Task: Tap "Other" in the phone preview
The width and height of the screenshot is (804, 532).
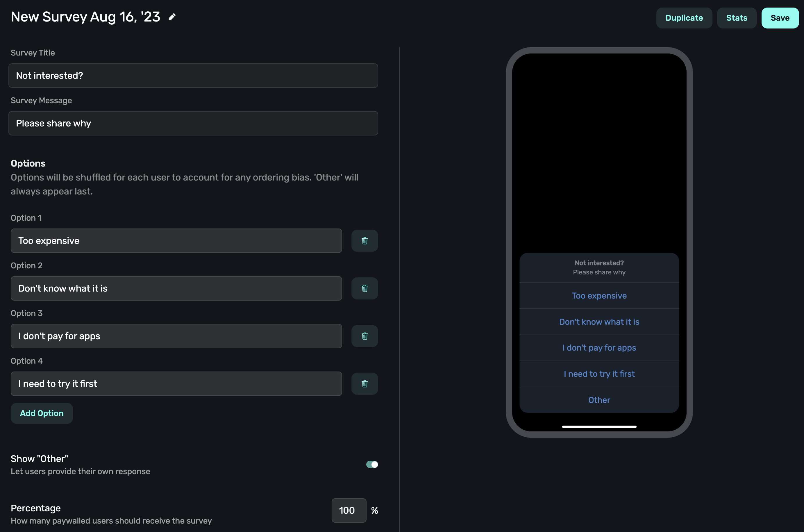Action: (x=599, y=400)
